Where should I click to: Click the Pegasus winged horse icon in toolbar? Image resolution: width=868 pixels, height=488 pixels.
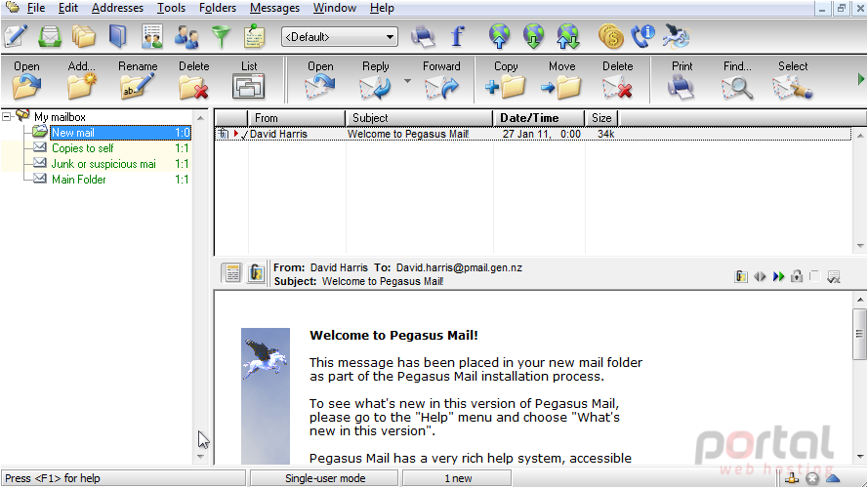coord(677,36)
